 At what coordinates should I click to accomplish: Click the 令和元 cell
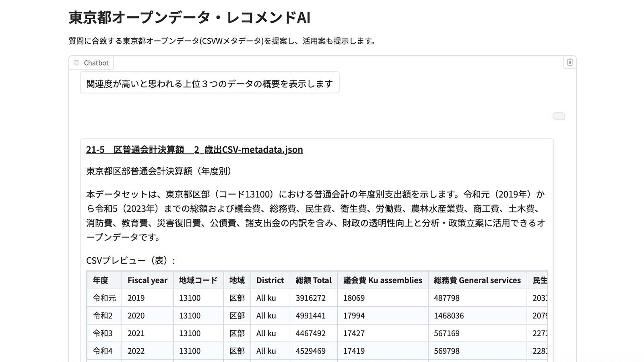(x=104, y=298)
